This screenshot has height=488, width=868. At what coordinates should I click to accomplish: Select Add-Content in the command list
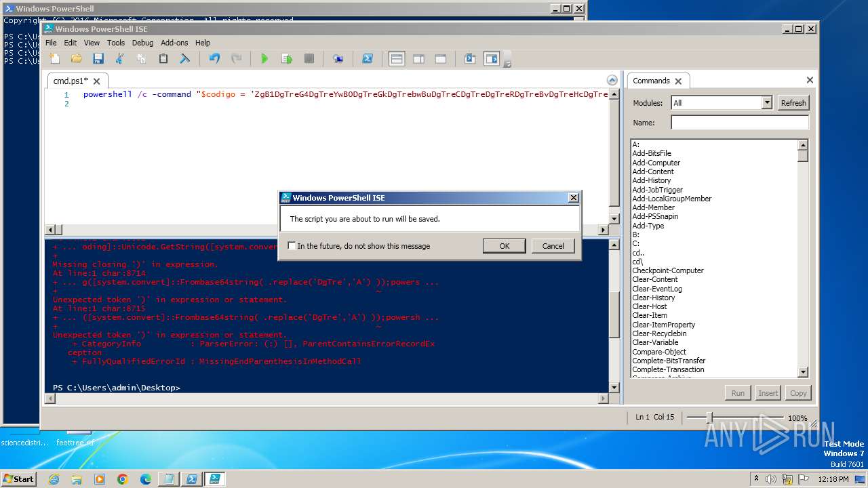653,171
